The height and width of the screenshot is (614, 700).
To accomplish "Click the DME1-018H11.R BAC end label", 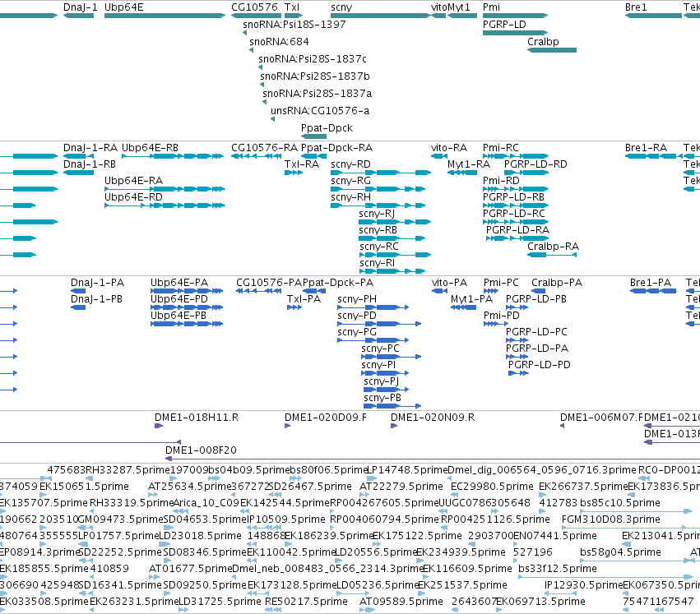I will point(197,418).
